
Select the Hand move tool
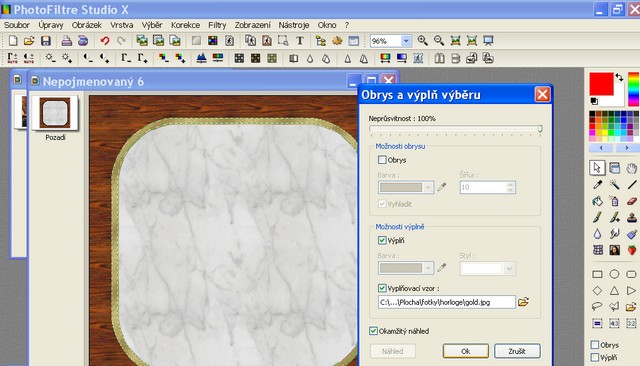631,168
